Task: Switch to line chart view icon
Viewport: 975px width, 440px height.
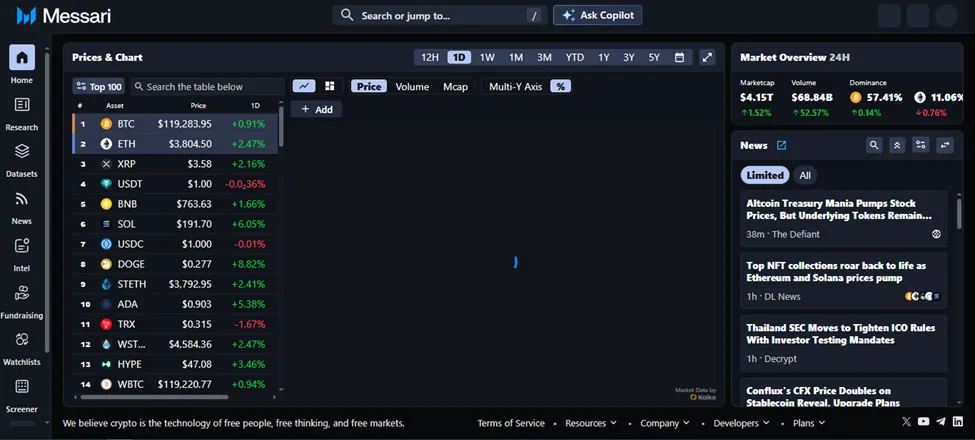Action: [x=303, y=86]
